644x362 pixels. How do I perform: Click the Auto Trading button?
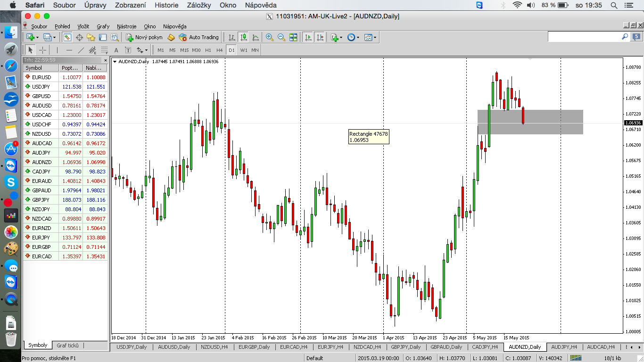point(199,37)
